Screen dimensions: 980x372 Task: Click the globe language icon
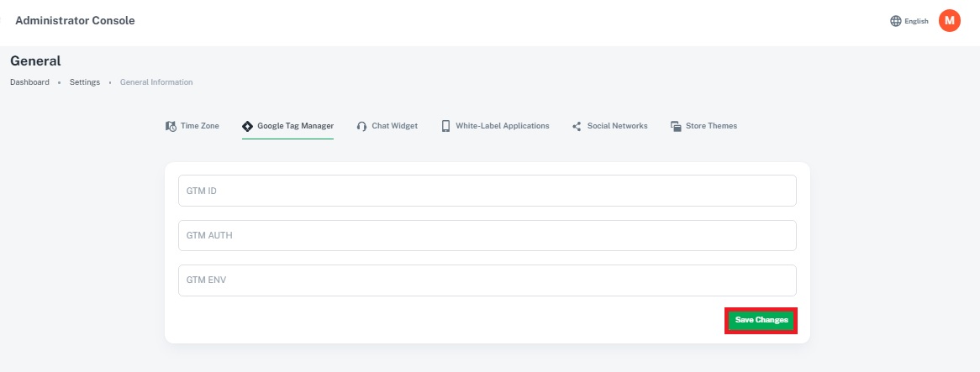895,21
